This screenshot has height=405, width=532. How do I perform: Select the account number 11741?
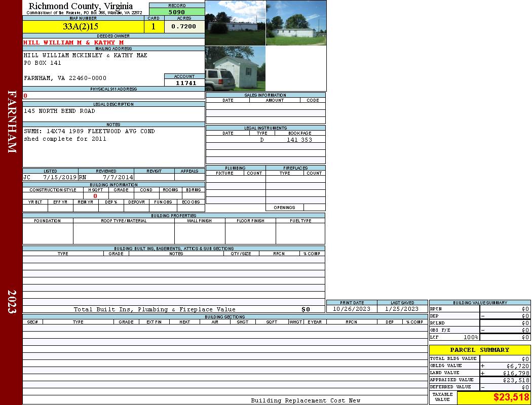click(x=186, y=83)
